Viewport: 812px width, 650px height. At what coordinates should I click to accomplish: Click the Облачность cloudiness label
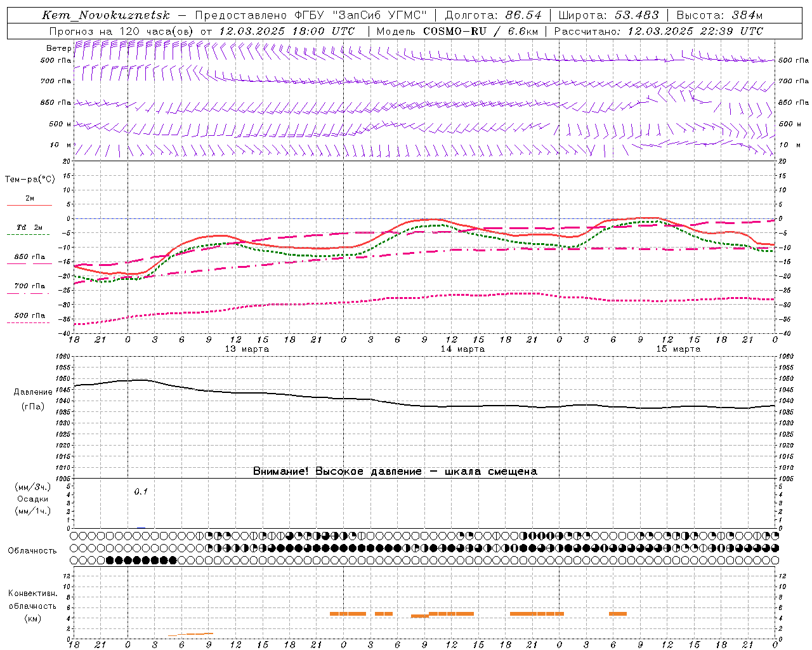pos(32,551)
